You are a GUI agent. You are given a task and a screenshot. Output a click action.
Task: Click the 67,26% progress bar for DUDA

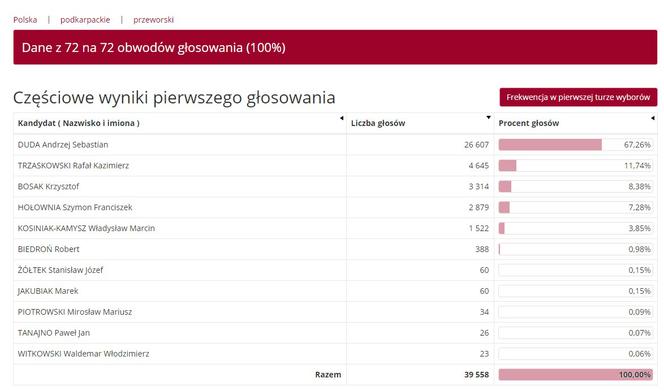575,145
